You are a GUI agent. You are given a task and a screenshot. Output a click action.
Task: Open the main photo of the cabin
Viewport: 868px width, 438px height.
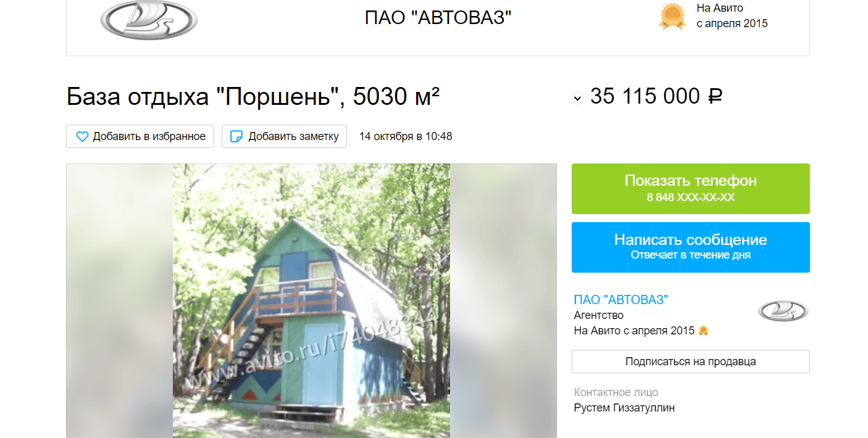pos(311,300)
